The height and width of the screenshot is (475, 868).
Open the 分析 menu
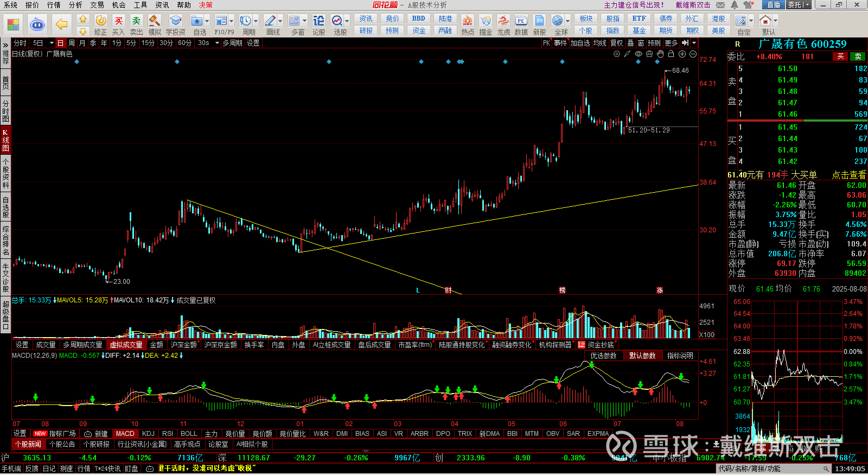pyautogui.click(x=75, y=5)
